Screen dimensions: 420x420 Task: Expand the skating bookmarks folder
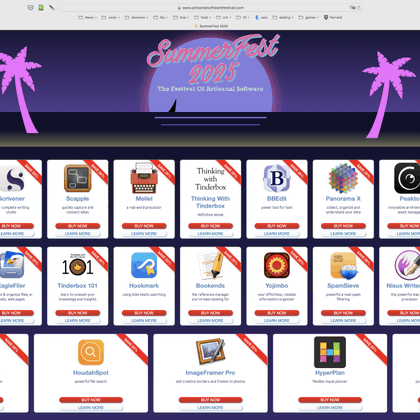point(283,17)
